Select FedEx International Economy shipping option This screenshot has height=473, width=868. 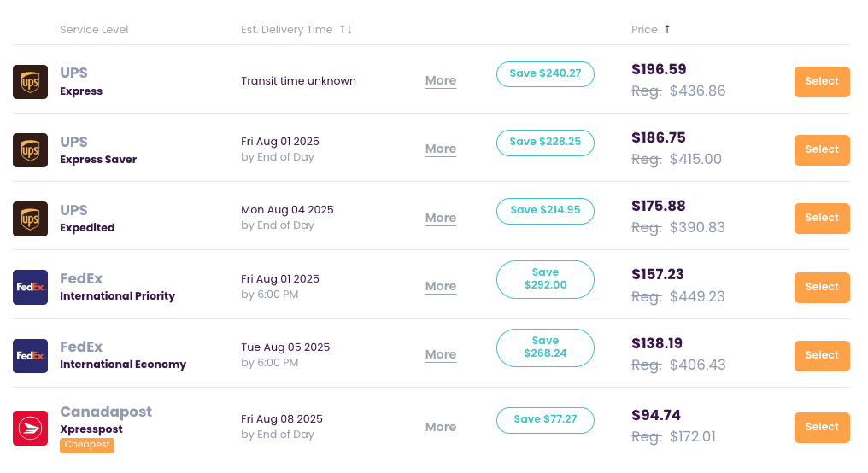tap(822, 355)
